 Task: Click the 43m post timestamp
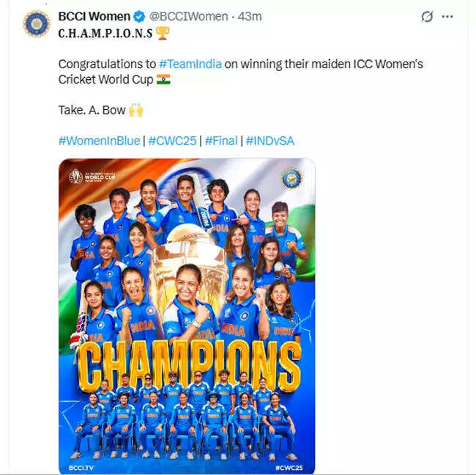pyautogui.click(x=250, y=16)
